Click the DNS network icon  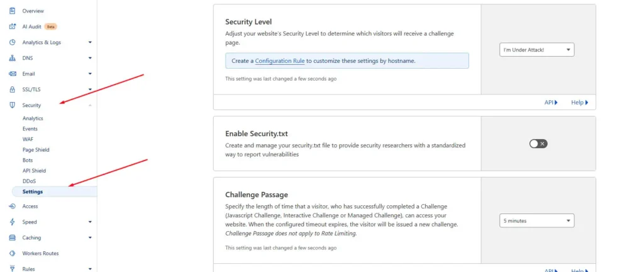[13, 58]
